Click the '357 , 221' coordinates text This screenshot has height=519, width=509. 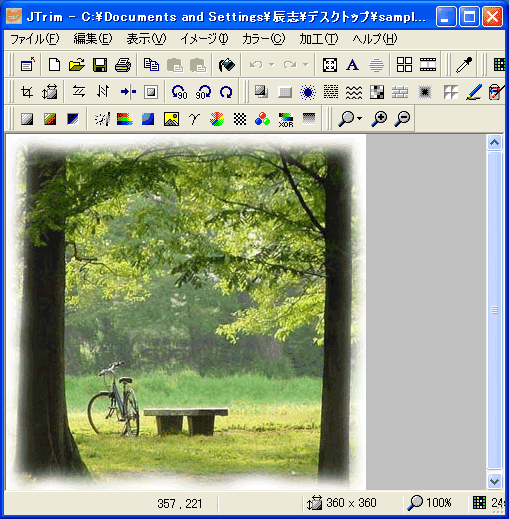(180, 503)
